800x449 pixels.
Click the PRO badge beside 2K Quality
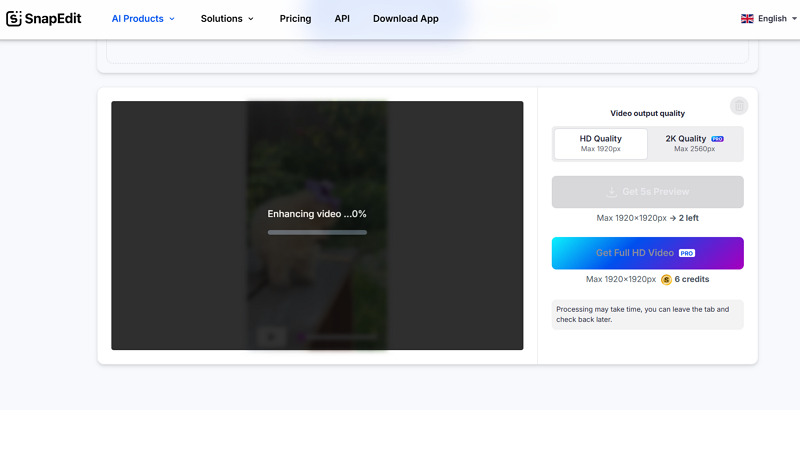point(718,139)
